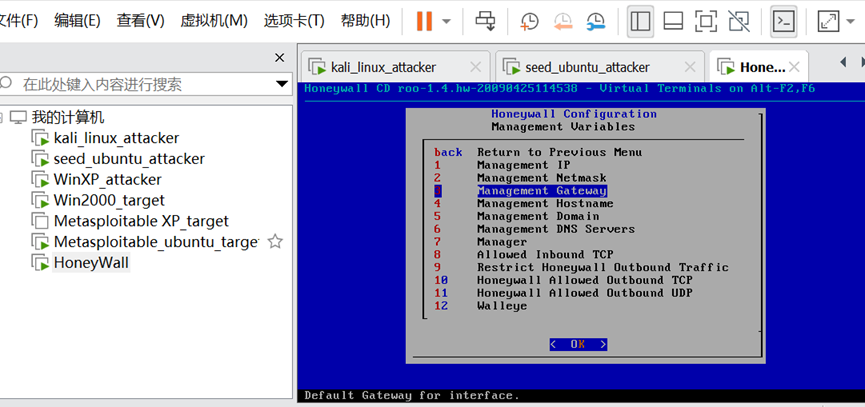
Task: Close the HoneyWall tab
Action: pos(794,67)
